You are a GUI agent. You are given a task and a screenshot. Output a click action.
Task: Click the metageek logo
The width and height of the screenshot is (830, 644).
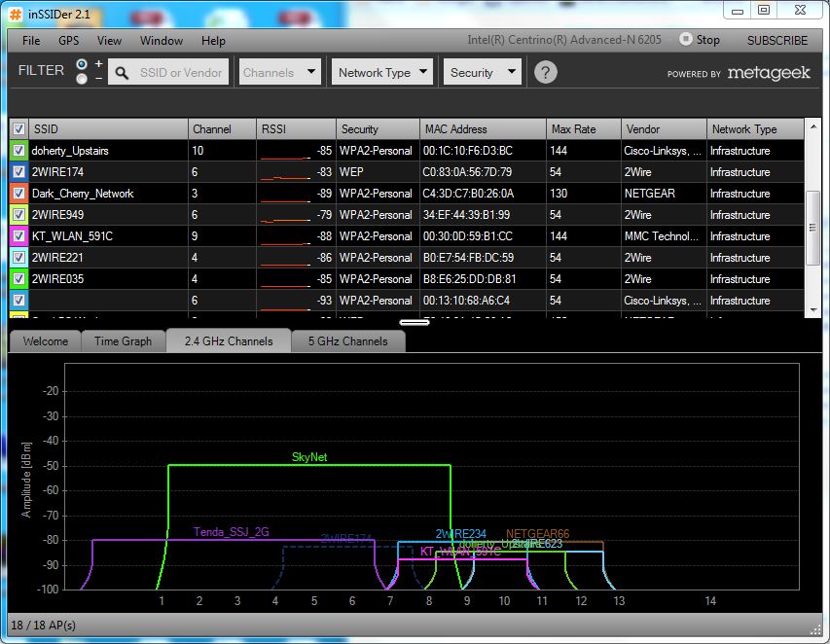coord(768,73)
